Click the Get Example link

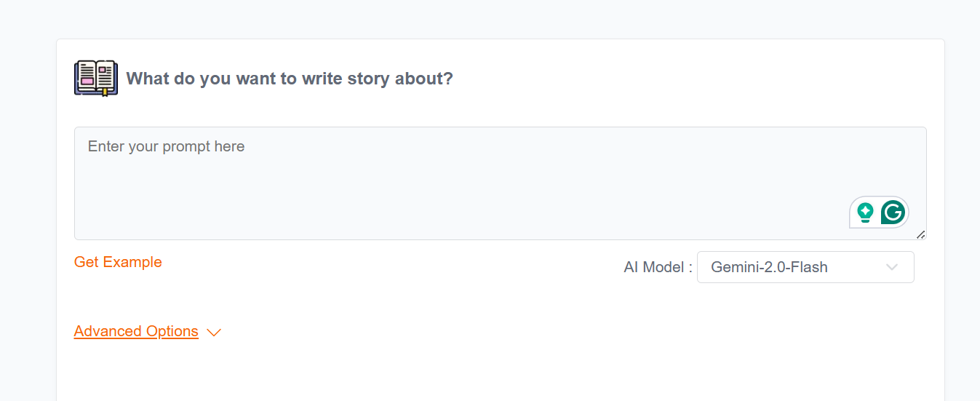[x=118, y=262]
